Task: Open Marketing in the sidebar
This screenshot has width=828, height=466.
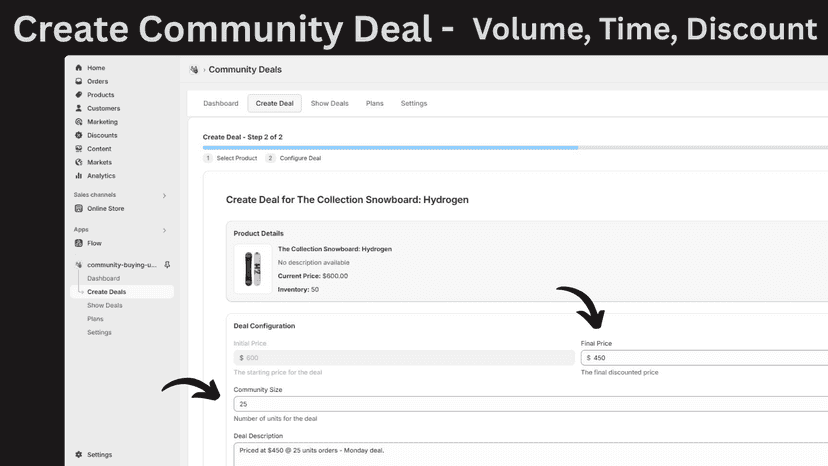Action: click(102, 122)
